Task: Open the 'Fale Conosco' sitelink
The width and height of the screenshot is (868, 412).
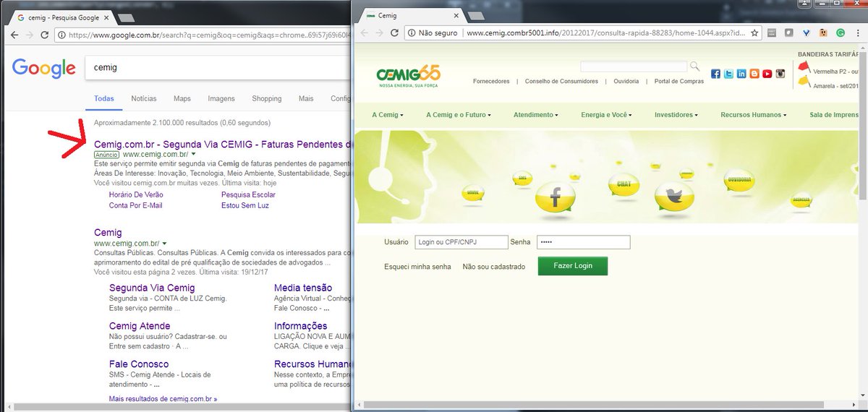Action: [139, 364]
